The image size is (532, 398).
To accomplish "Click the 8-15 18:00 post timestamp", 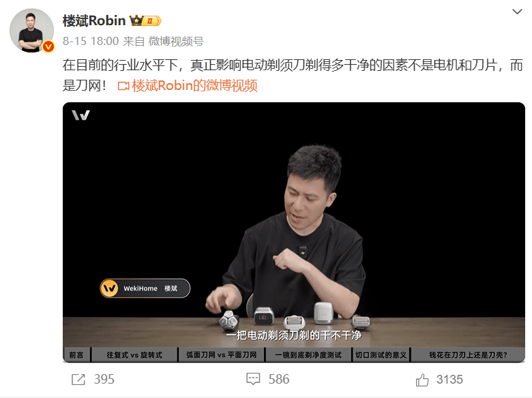I will pyautogui.click(x=91, y=42).
